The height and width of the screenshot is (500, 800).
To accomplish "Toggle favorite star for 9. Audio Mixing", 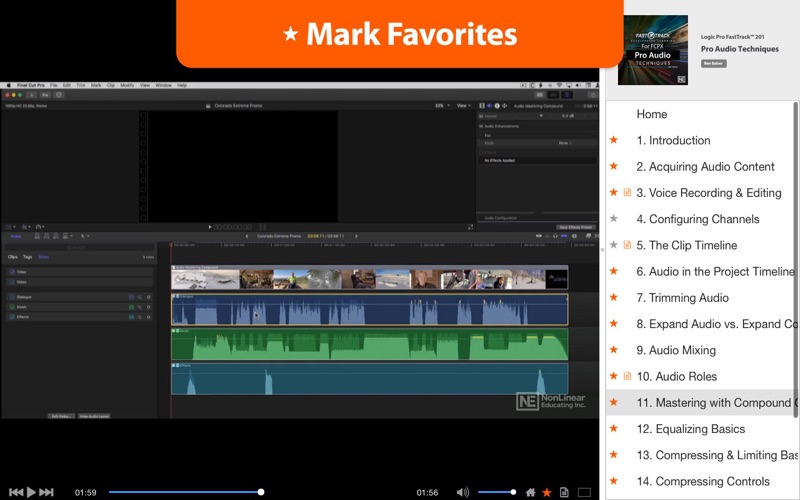I will [614, 349].
